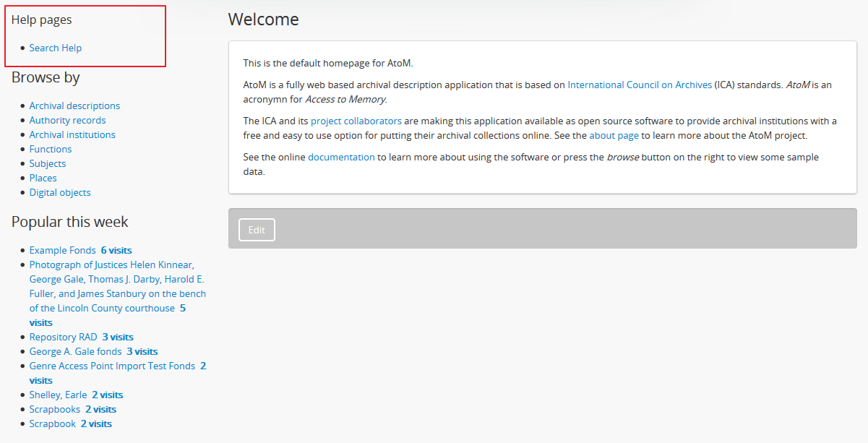
Task: Follow the International Council on Archives link
Action: 640,85
